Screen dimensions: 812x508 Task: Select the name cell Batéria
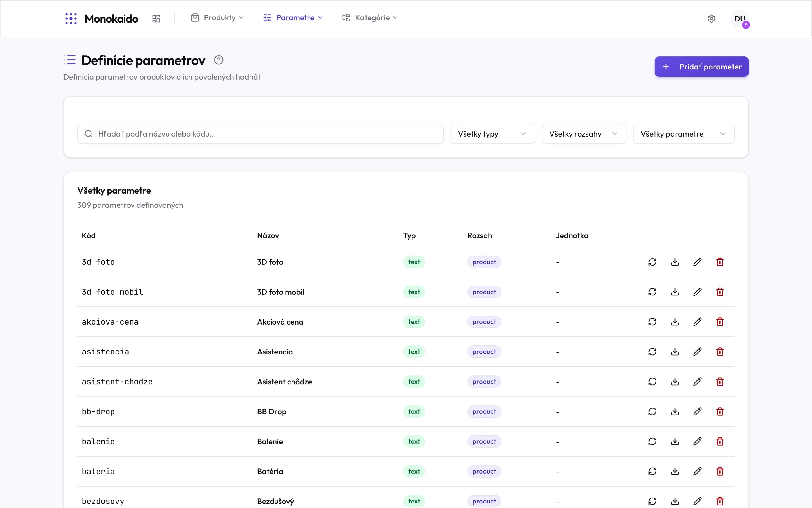270,471
